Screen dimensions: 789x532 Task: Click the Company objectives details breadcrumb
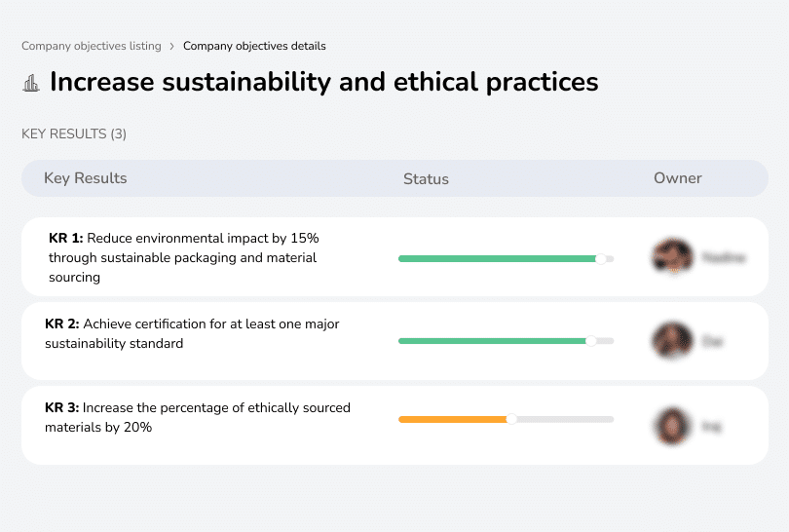[x=254, y=46]
